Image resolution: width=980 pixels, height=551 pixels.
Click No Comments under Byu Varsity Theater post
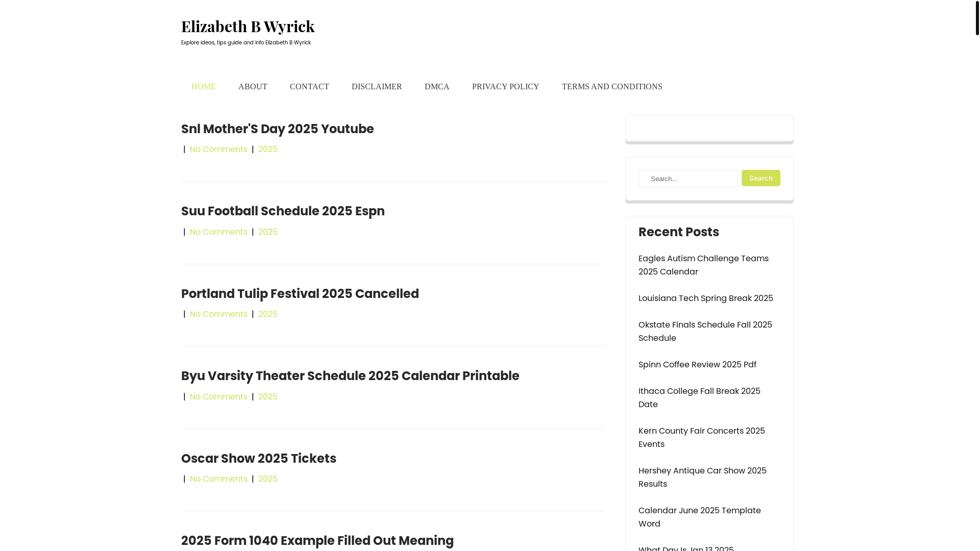coord(218,397)
